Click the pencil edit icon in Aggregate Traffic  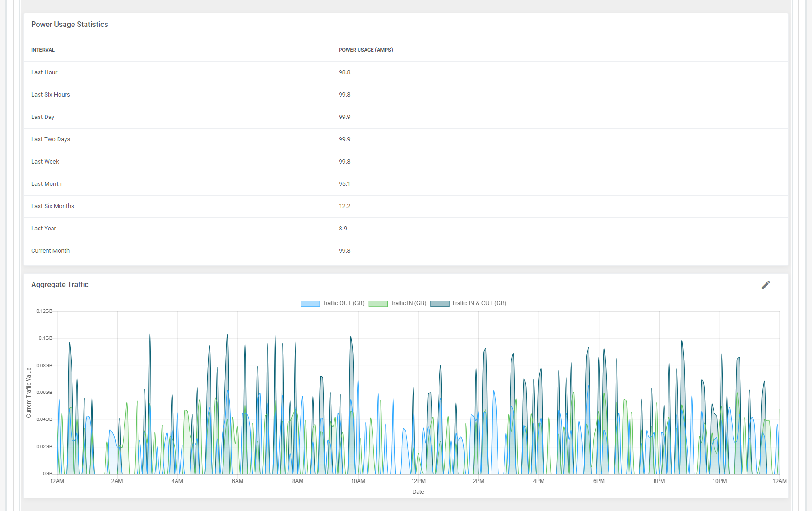[766, 285]
